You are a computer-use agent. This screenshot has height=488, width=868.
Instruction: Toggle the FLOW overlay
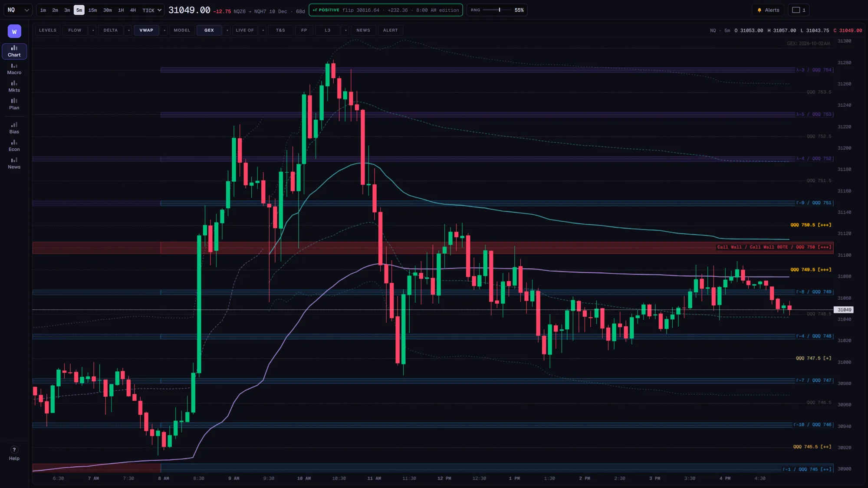(75, 30)
